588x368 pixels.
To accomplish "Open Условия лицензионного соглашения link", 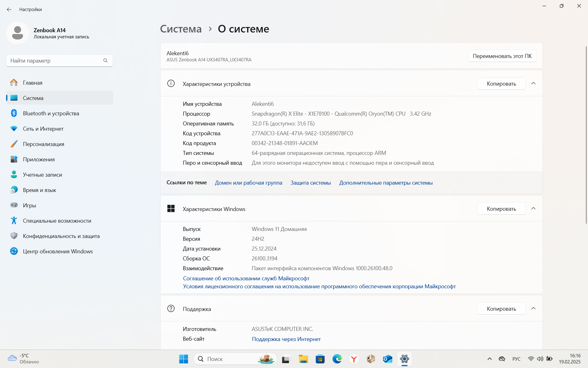I will coord(319,286).
